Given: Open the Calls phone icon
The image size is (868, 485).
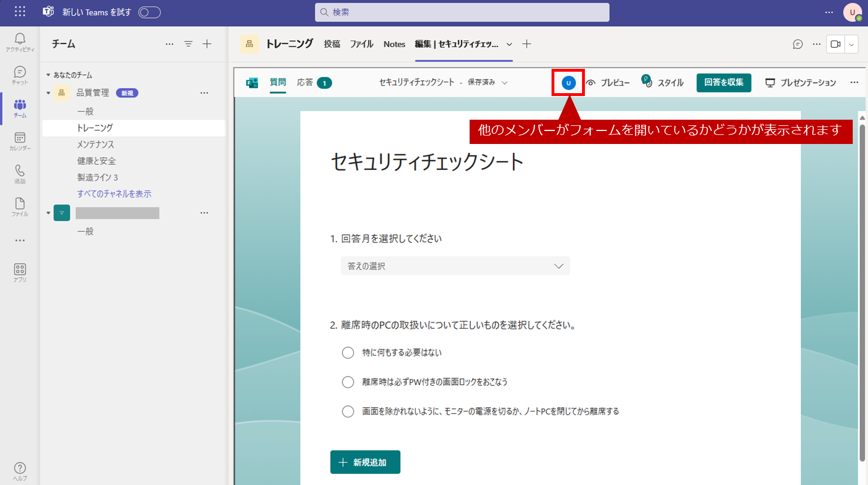Looking at the screenshot, I should (x=20, y=174).
